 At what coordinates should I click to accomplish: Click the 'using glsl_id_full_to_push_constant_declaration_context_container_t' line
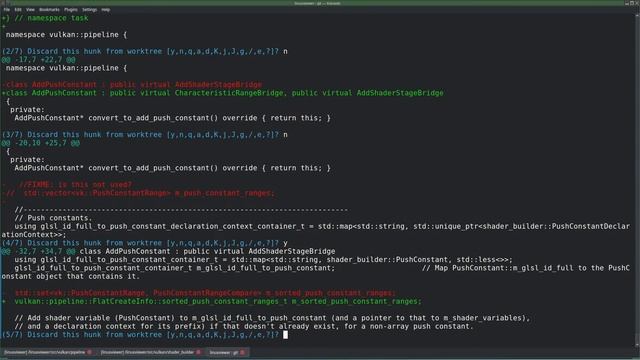(316, 231)
